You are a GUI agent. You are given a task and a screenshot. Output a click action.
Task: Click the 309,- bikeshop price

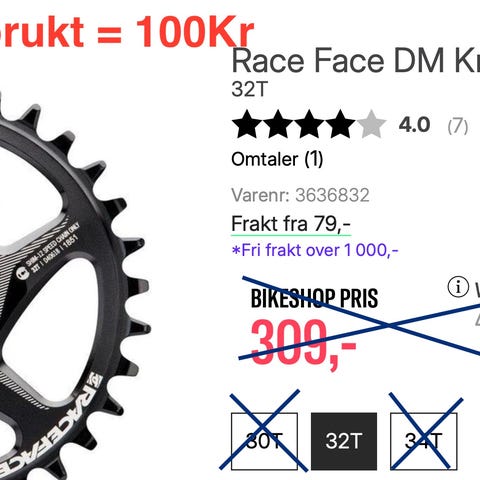[303, 343]
